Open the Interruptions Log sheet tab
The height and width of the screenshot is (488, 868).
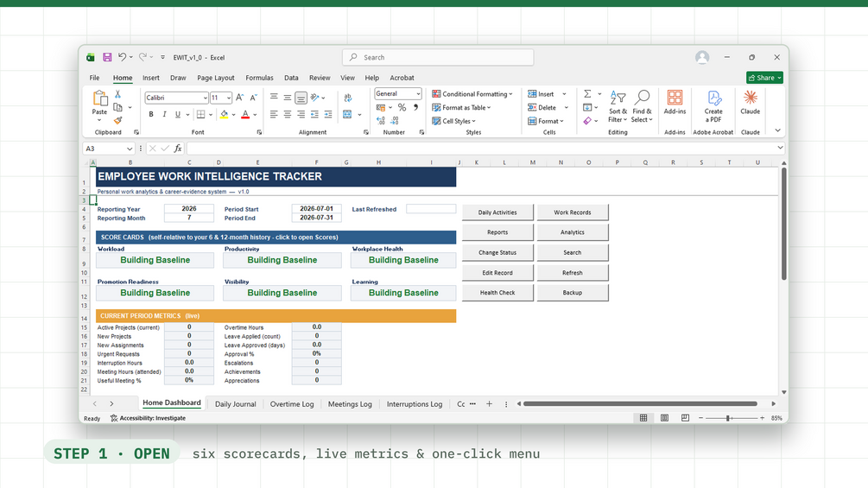[x=414, y=404]
